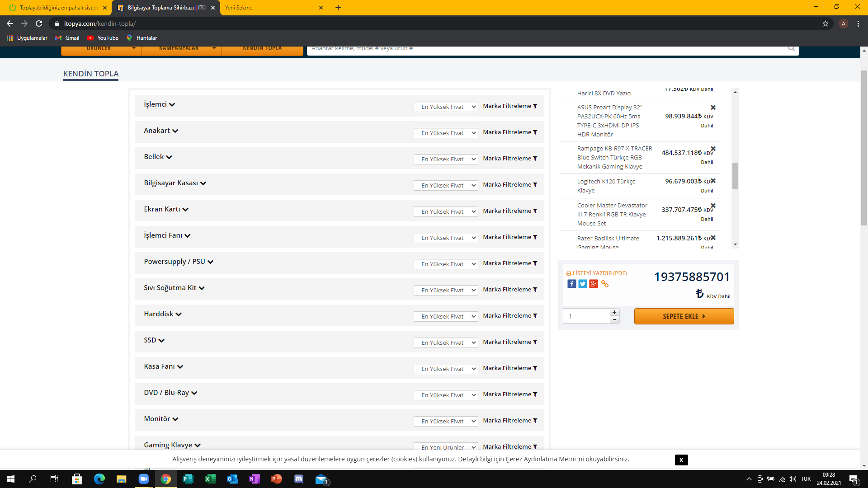Open Chrome from the Windows taskbar
Image resolution: width=868 pixels, height=488 pixels.
tap(166, 479)
